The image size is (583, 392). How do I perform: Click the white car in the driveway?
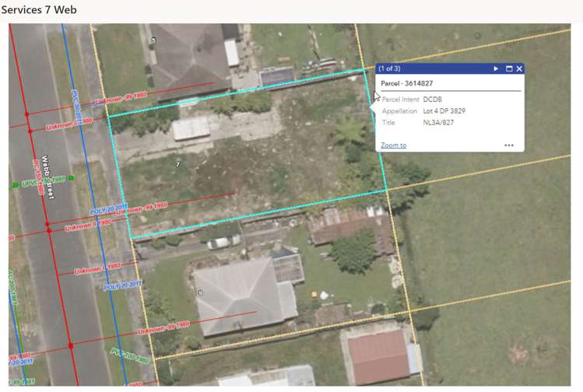223,242
